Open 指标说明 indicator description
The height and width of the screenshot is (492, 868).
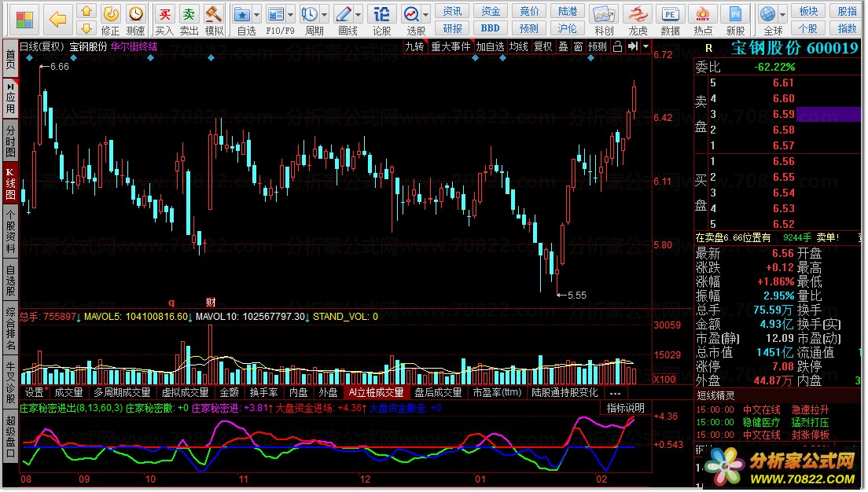(625, 409)
